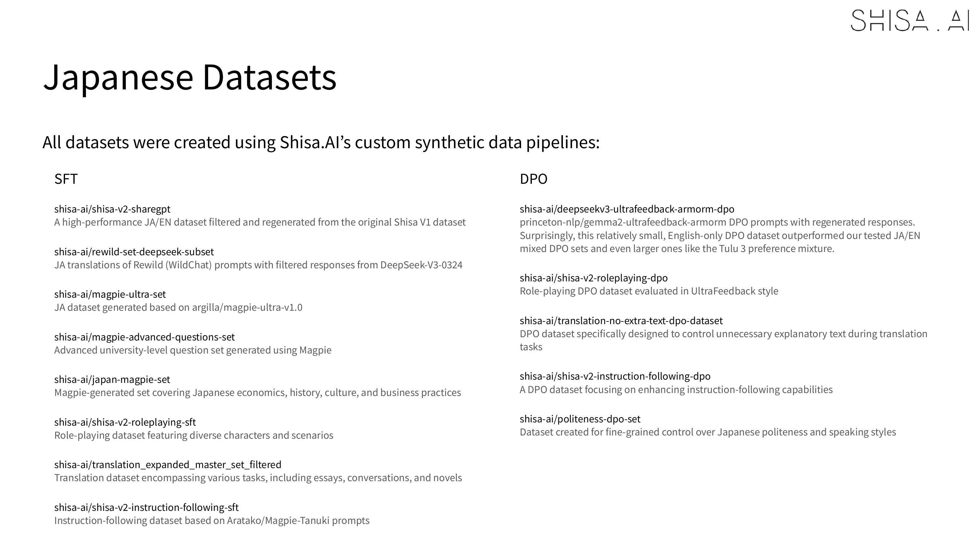Open the shisa-ai/deepseekv3-ultrafeedback-armorm-dpo dataset
This screenshot has height=551, width=980.
[627, 209]
